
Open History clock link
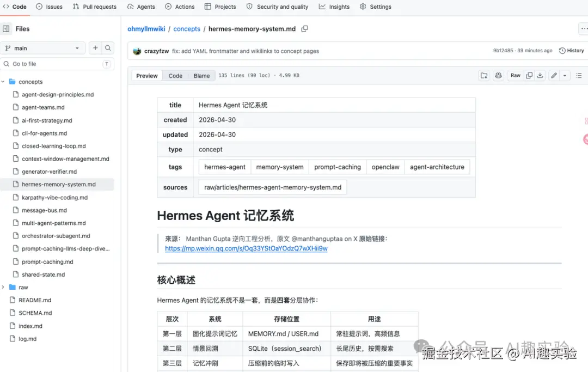(571, 51)
